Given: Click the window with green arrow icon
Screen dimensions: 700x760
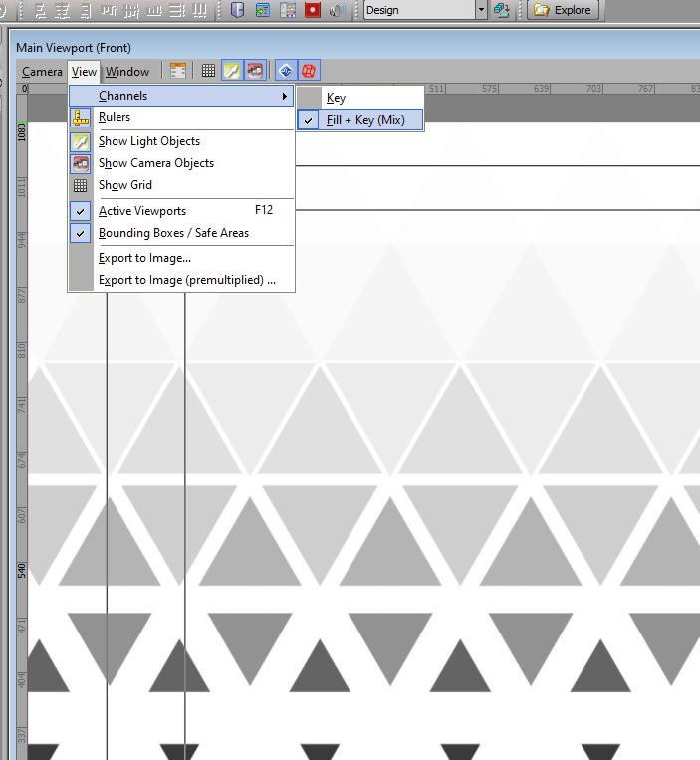Looking at the screenshot, I should pos(263,10).
